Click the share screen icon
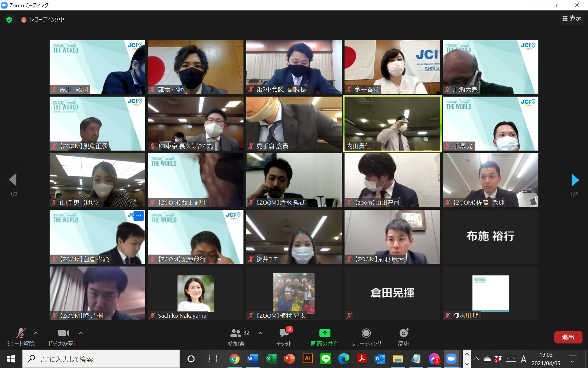The width and height of the screenshot is (588, 368). click(325, 333)
